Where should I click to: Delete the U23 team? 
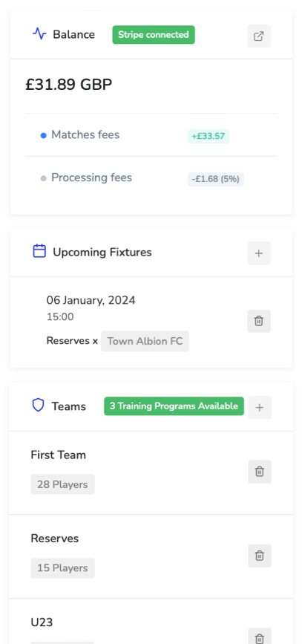(x=260, y=638)
